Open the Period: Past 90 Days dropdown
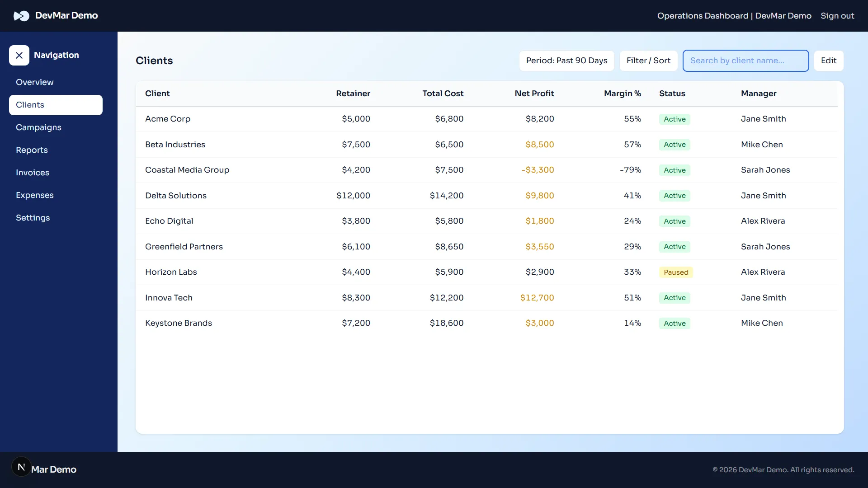This screenshot has height=488, width=868. pyautogui.click(x=566, y=61)
